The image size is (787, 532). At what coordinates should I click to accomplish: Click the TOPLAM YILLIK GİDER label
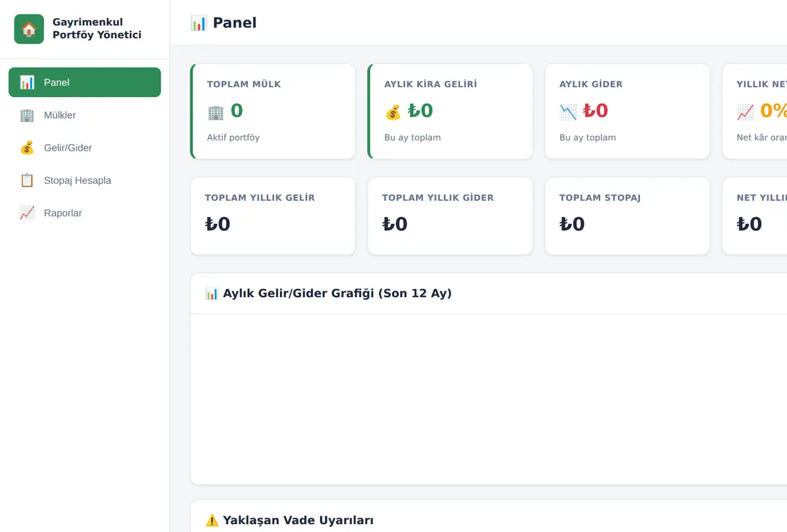(x=438, y=197)
